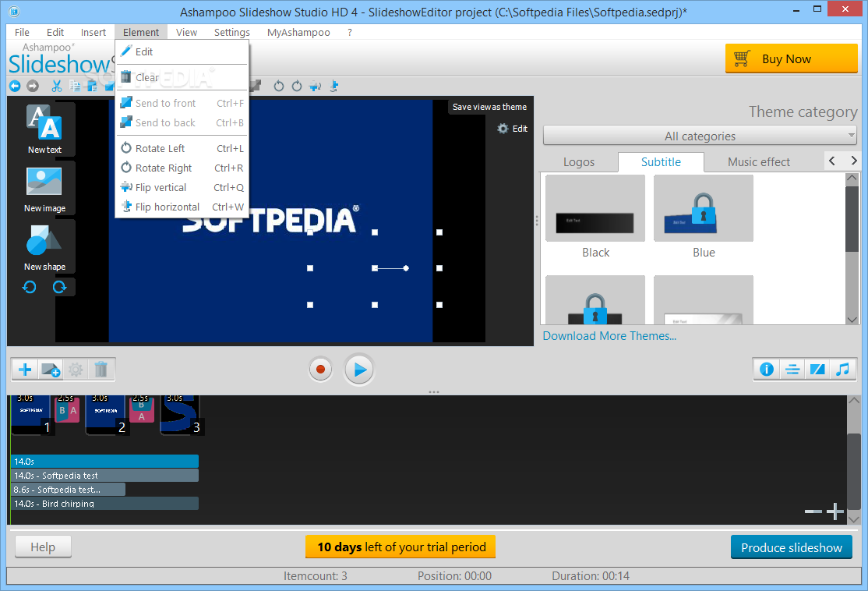Click the blue info icon

tap(767, 370)
